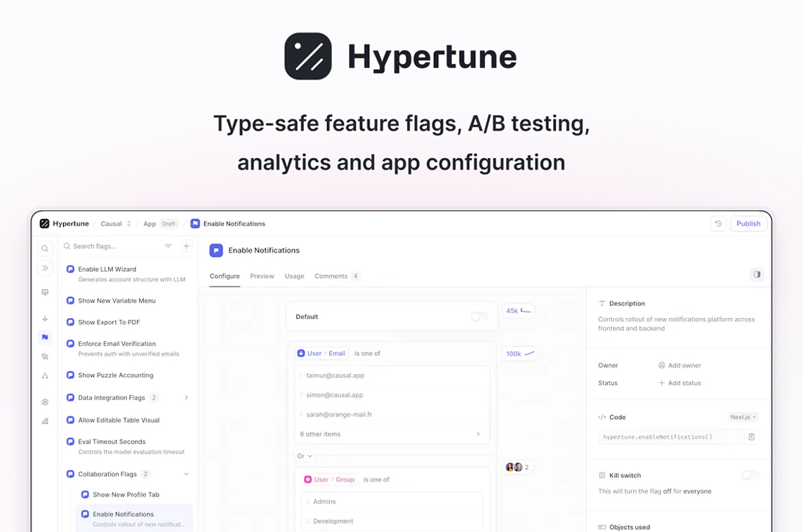
Task: Open the cursor-click events sidebar icon
Action: (x=45, y=357)
